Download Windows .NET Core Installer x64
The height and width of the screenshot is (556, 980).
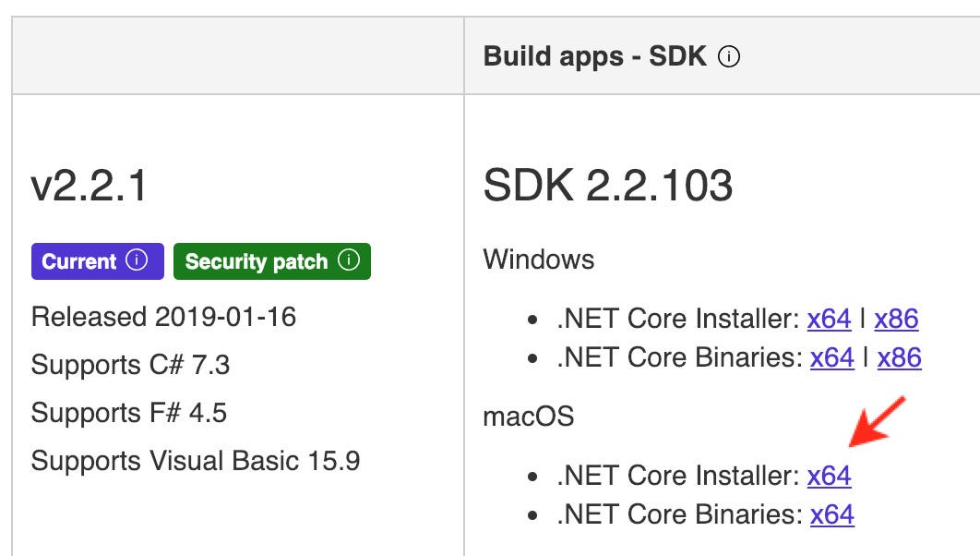[x=829, y=319]
